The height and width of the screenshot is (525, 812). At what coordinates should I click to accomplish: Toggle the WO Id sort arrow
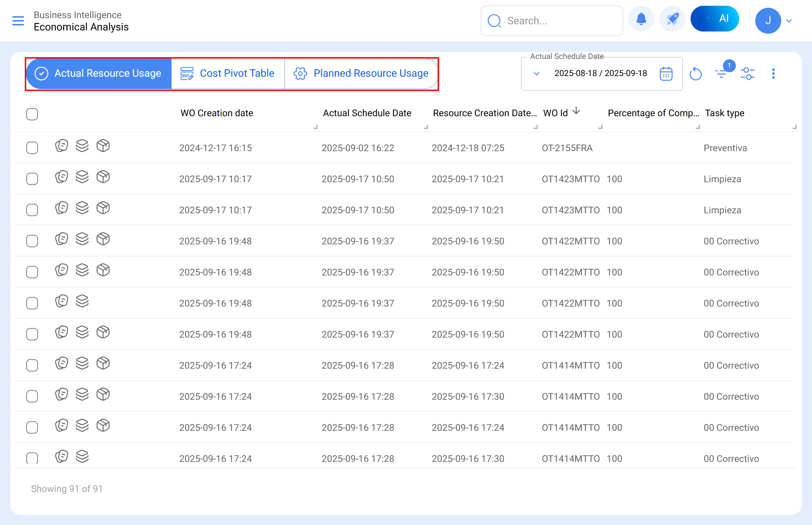[x=576, y=111]
